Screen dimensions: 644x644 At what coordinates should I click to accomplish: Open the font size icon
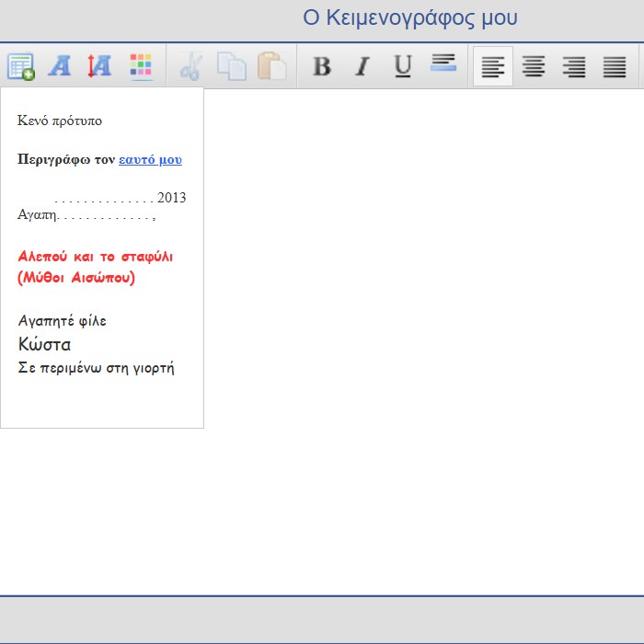pos(99,66)
